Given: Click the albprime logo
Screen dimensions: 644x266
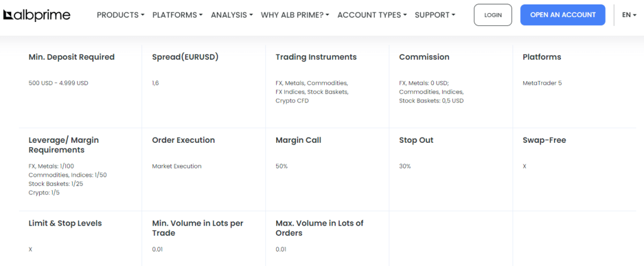Looking at the screenshot, I should pyautogui.click(x=36, y=15).
